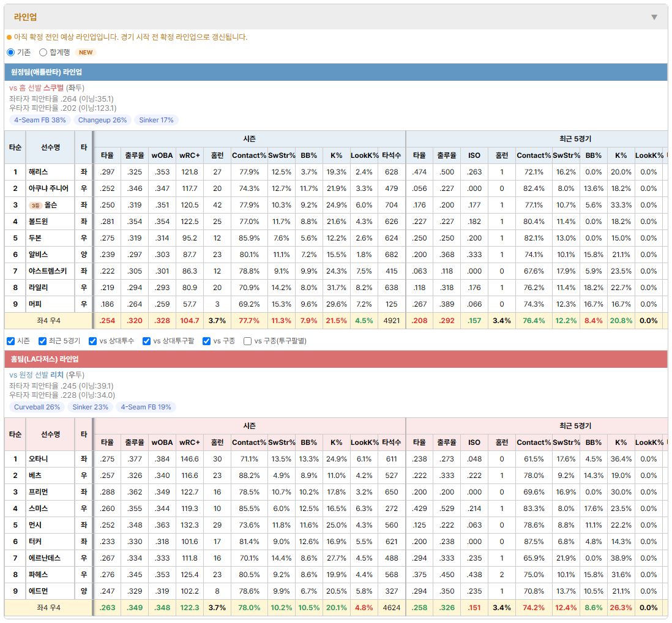
Task: Click the 3등 badge beside 올슨
Action: [35, 205]
